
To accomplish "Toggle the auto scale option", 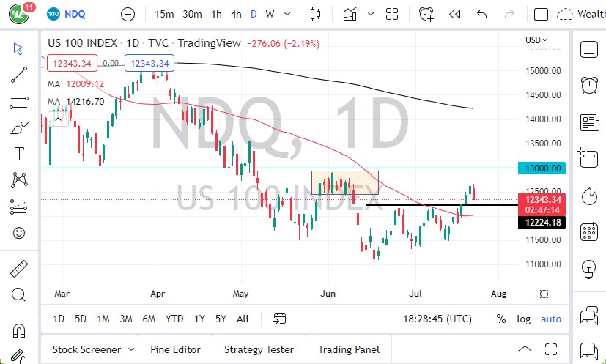I will 551,319.
